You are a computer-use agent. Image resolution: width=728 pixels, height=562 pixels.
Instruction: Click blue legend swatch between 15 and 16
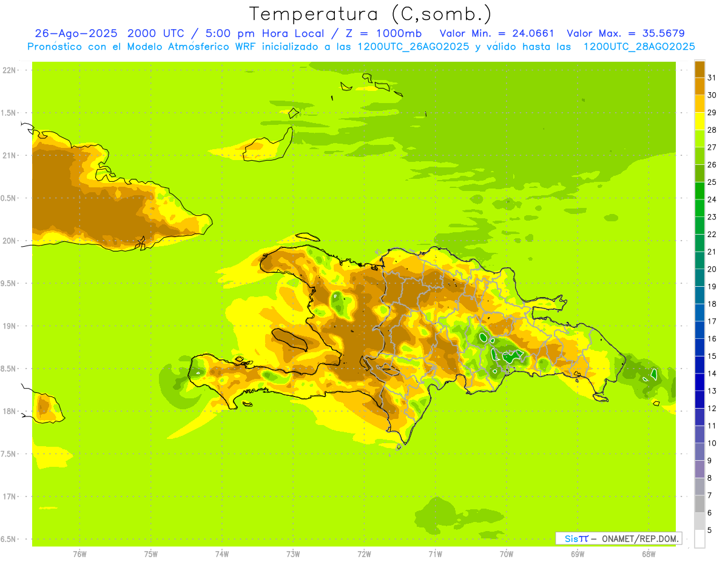coord(699,347)
